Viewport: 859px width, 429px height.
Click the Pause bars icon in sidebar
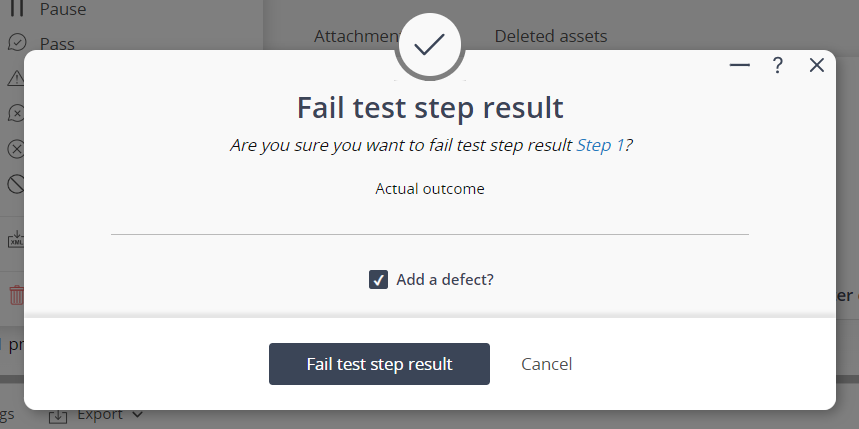(x=17, y=8)
